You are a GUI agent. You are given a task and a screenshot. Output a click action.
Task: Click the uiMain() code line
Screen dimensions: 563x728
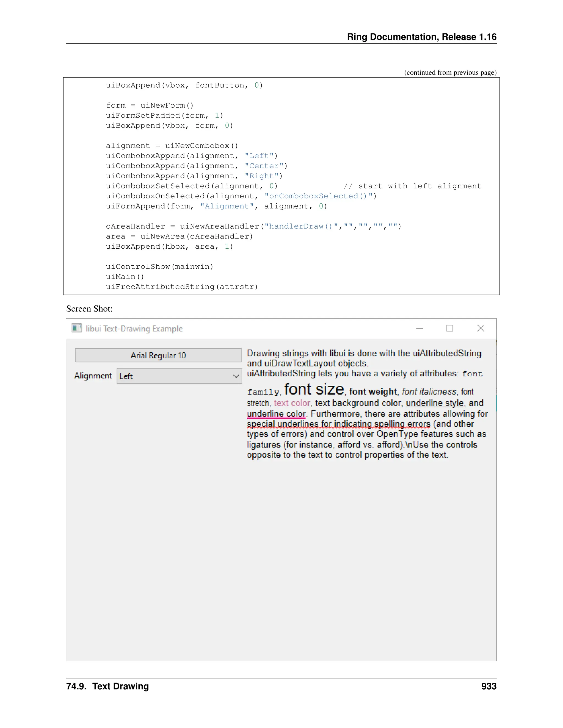125,277
